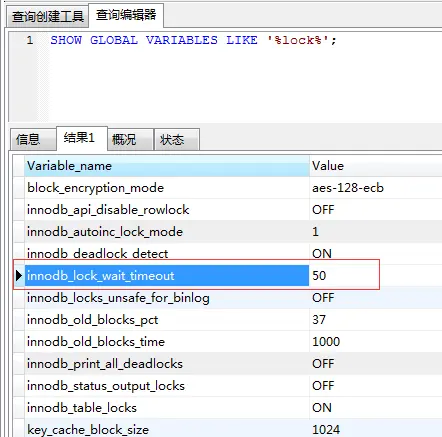Screen dimensions: 442x437
Task: Click the innodb_deadlock_detect cell
Action: click(167, 254)
